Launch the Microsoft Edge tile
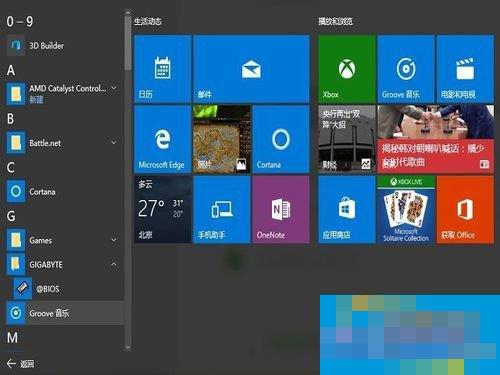 pos(163,139)
